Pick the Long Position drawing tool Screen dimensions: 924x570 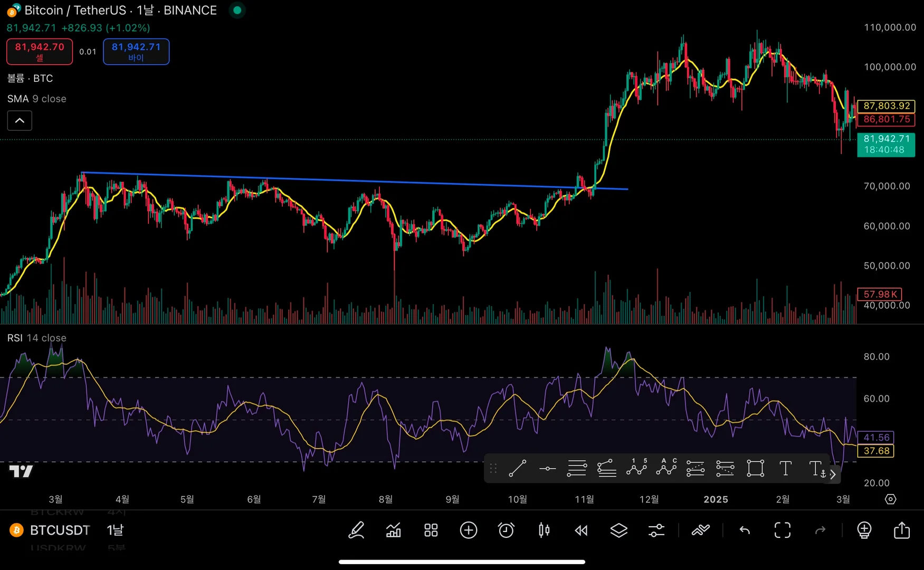(696, 469)
